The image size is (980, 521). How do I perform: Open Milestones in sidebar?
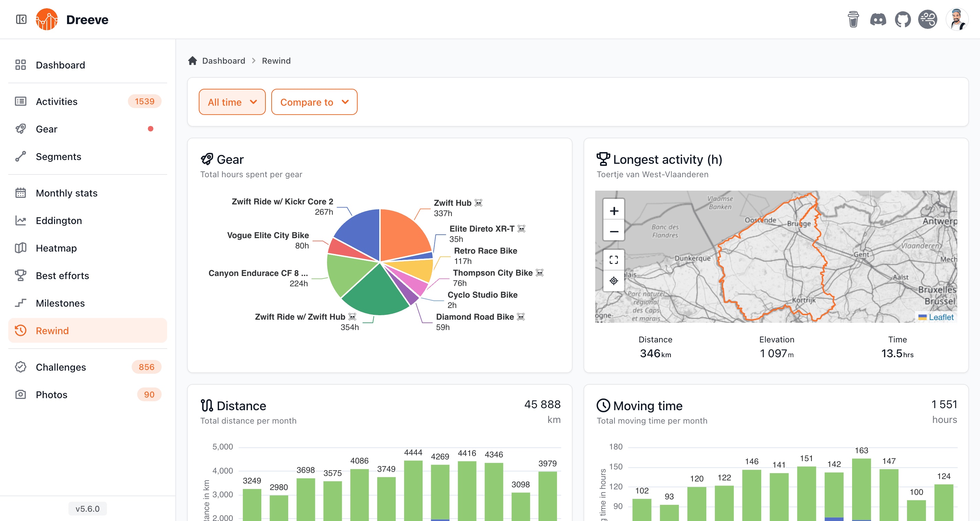pyautogui.click(x=87, y=303)
